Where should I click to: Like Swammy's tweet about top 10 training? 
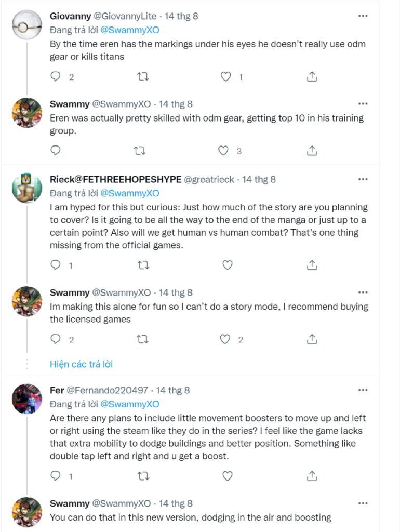pyautogui.click(x=223, y=151)
